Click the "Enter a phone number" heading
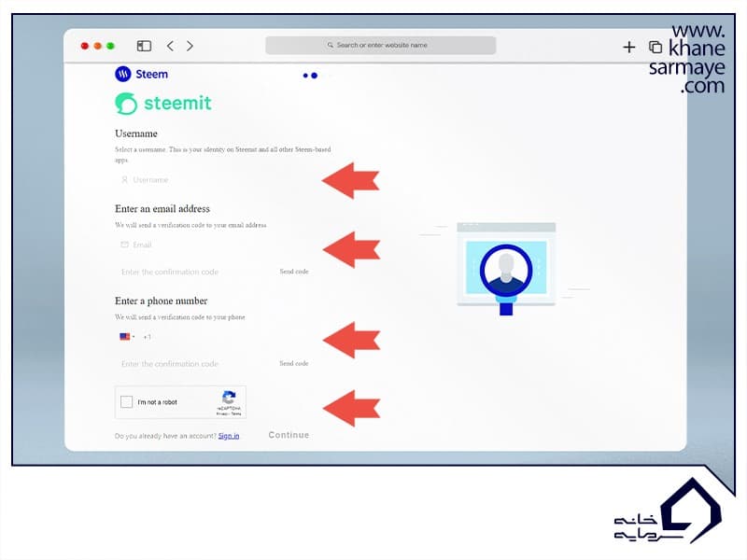The width and height of the screenshot is (747, 560). (x=161, y=301)
